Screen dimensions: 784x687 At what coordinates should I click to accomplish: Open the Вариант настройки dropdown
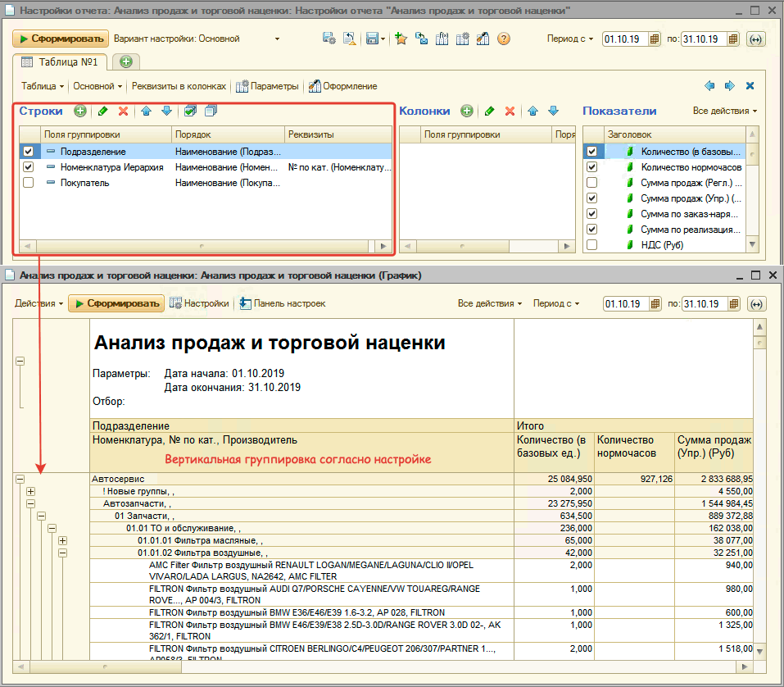277,39
